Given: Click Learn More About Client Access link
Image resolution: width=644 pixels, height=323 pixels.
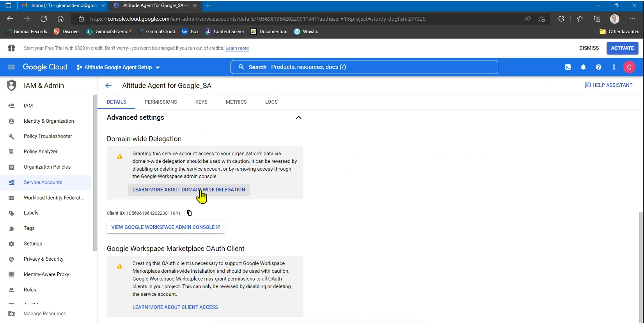Looking at the screenshot, I should click(175, 307).
